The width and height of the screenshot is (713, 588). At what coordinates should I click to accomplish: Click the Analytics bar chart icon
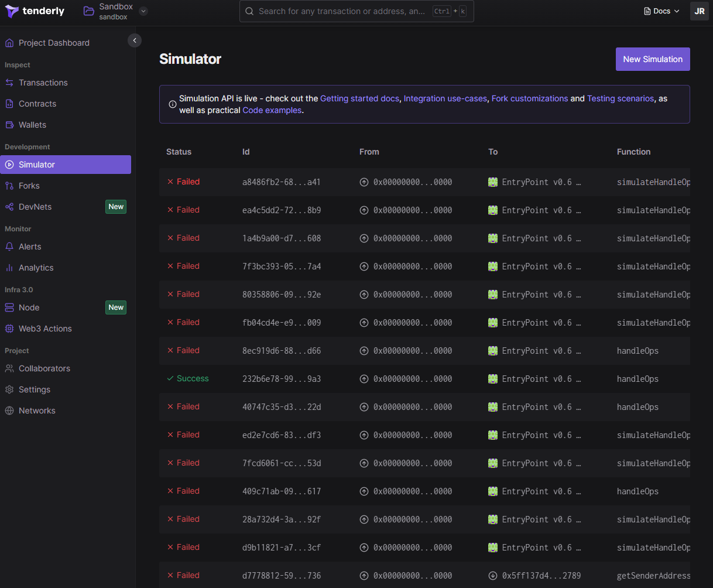coord(9,268)
